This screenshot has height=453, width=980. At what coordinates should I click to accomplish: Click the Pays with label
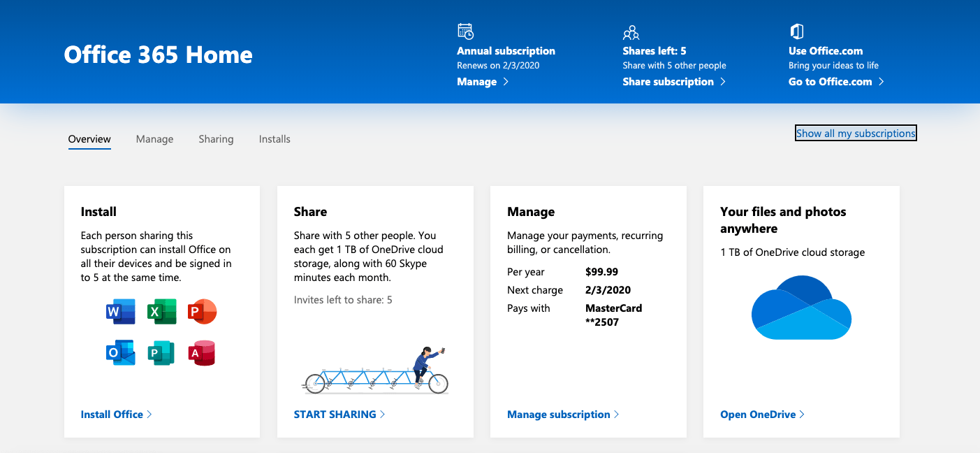click(529, 308)
